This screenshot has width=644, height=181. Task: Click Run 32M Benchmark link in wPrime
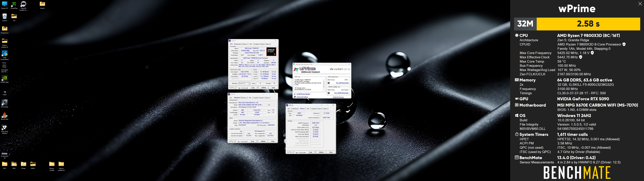(342, 83)
